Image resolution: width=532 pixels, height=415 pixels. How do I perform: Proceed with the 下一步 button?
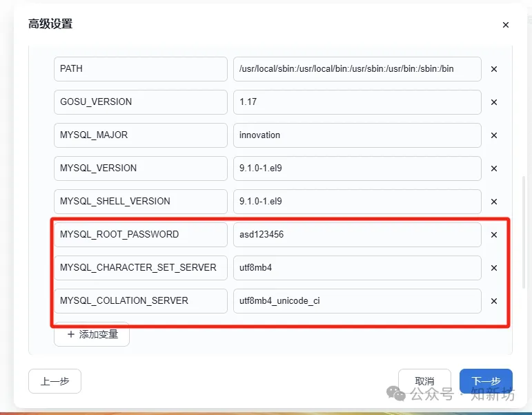pos(486,381)
